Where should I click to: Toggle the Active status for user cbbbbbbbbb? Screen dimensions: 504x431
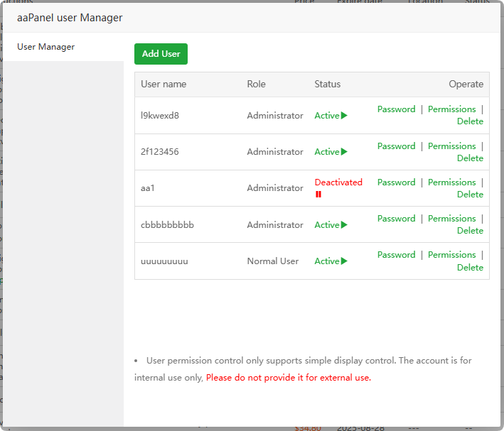[x=331, y=225]
